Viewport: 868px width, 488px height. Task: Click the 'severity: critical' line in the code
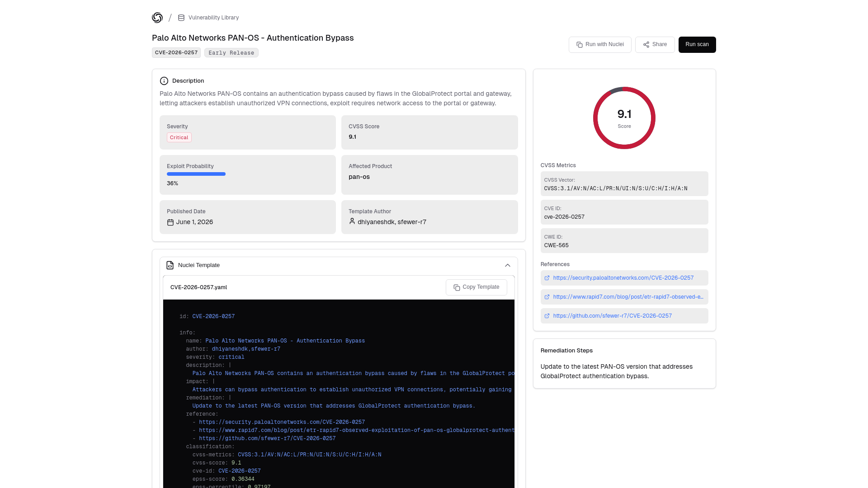tap(215, 357)
